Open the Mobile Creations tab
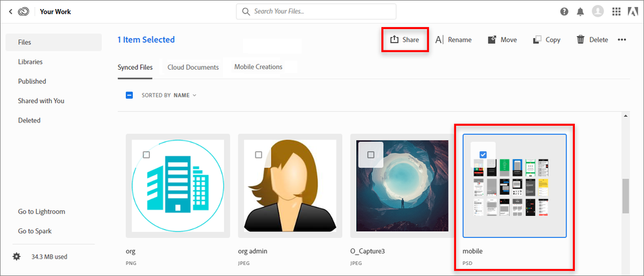This screenshot has width=644, height=276. pos(258,67)
